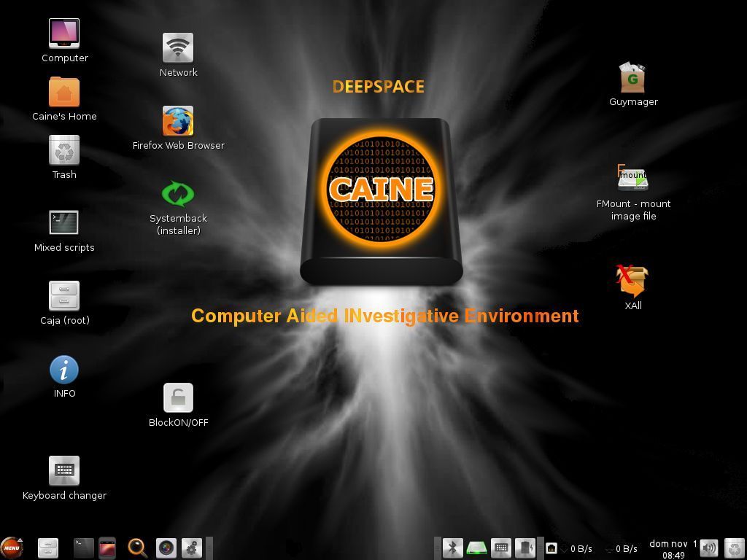Toggle the BlockON/OFF write blocker

click(x=178, y=398)
